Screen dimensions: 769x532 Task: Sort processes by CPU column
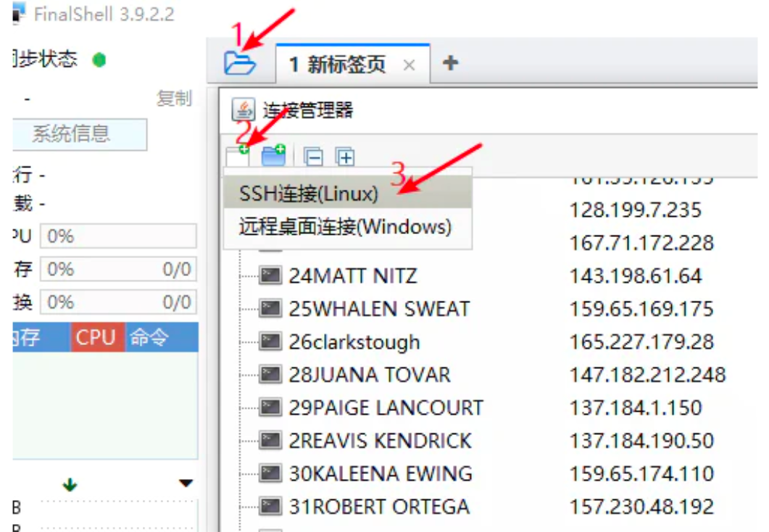point(96,337)
